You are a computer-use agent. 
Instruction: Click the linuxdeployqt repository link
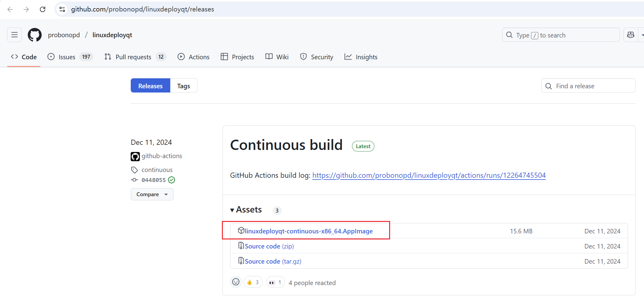(x=112, y=35)
